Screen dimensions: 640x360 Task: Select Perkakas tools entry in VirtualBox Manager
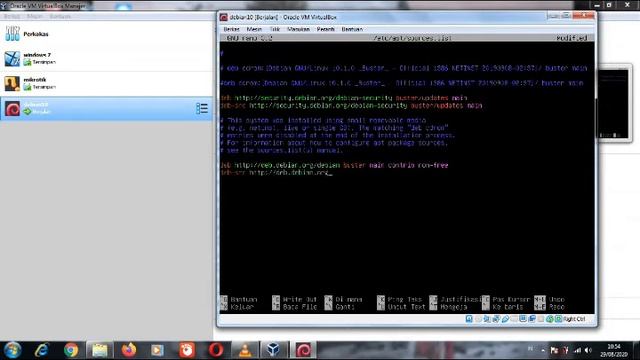click(106, 33)
